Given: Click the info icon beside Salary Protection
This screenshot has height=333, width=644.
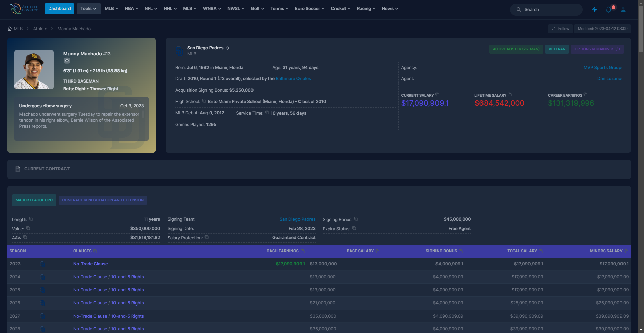Looking at the screenshot, I should pos(206,237).
